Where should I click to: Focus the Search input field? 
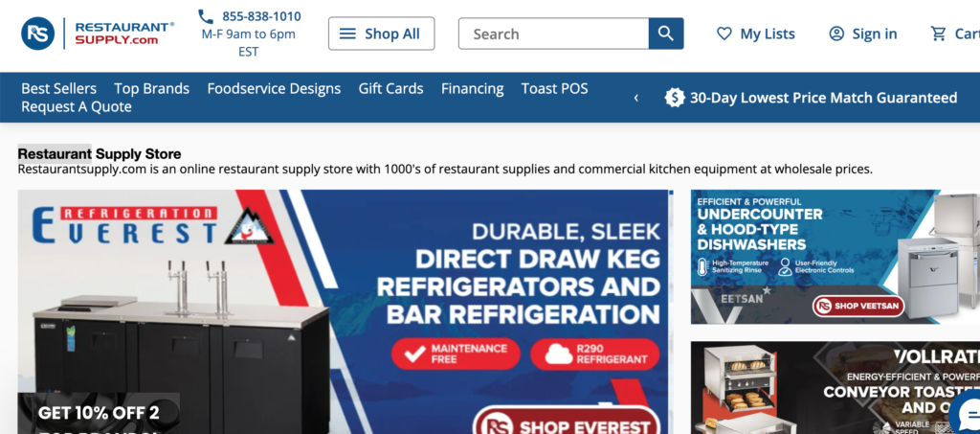pyautogui.click(x=554, y=34)
